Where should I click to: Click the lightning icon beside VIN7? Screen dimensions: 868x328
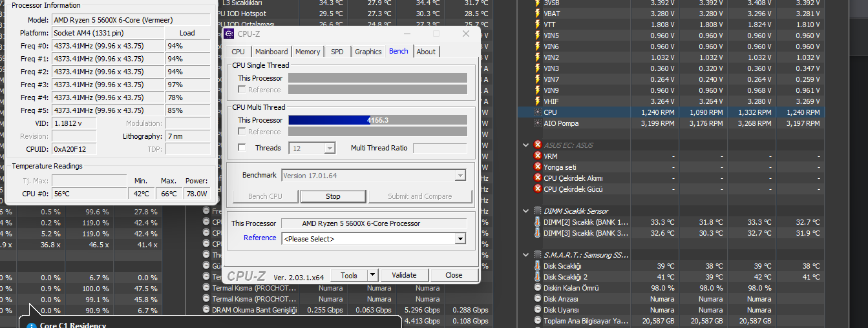[x=537, y=79]
